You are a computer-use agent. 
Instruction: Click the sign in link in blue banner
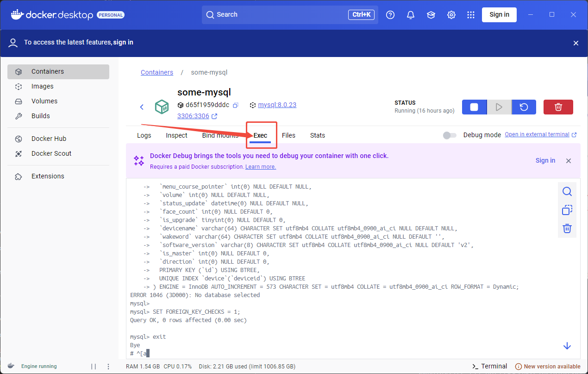click(x=123, y=42)
